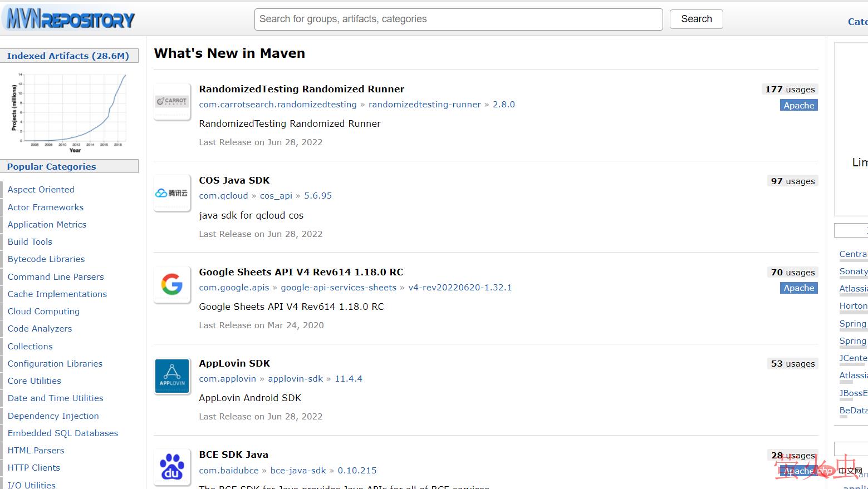Click the Google logo for Sheets API

coord(172,285)
